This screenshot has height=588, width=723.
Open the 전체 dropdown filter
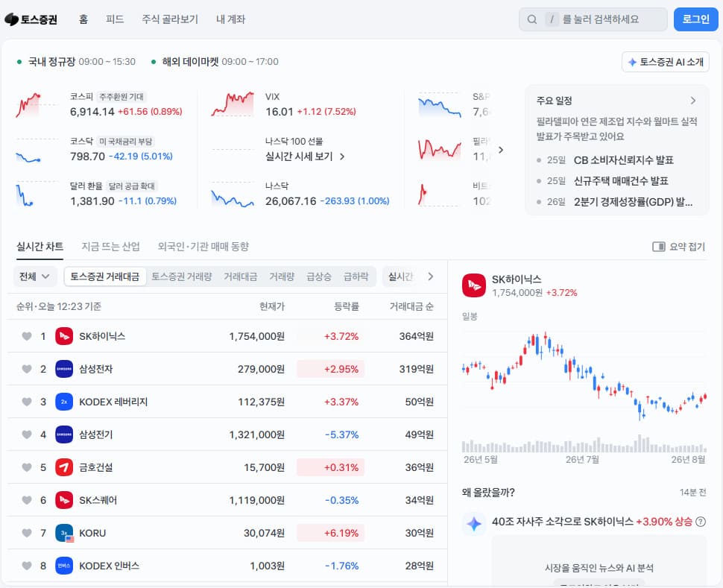tap(34, 276)
